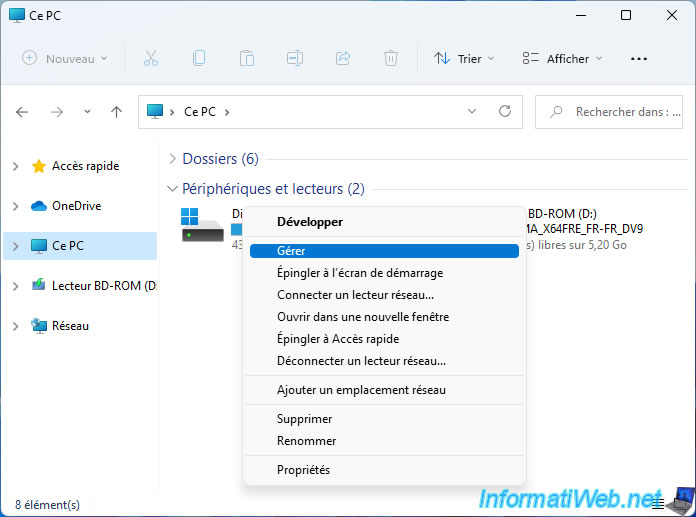Click the Paste clipboard icon
Viewport: 696px width, 517px height.
coord(247,59)
